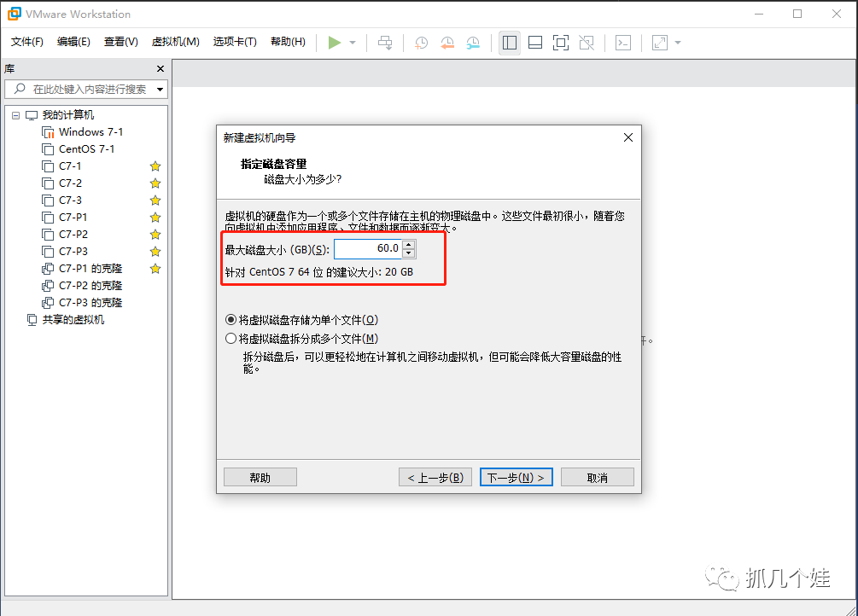The width and height of the screenshot is (858, 616).
Task: Click the full screen mode icon
Action: [x=561, y=43]
